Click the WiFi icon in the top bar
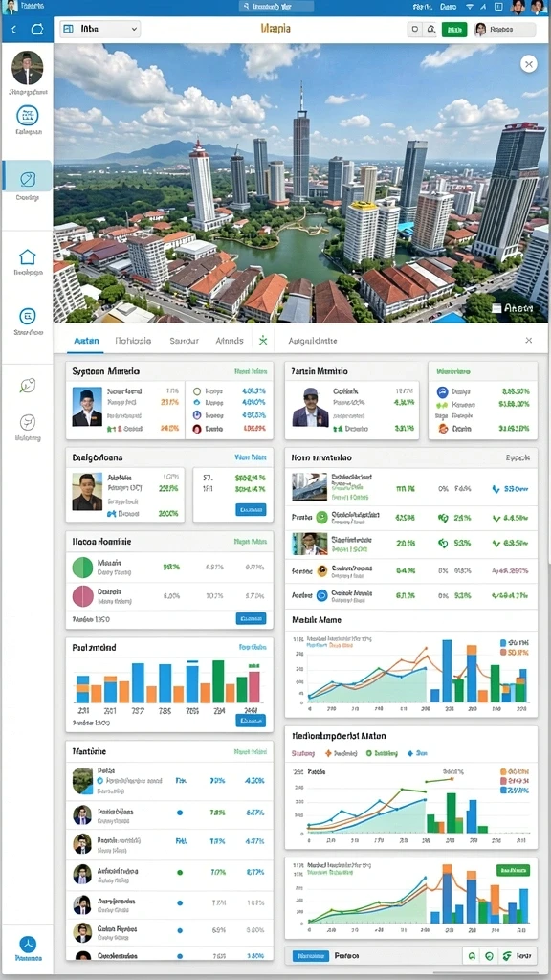Screen dimensions: 551x980 pos(470,7)
